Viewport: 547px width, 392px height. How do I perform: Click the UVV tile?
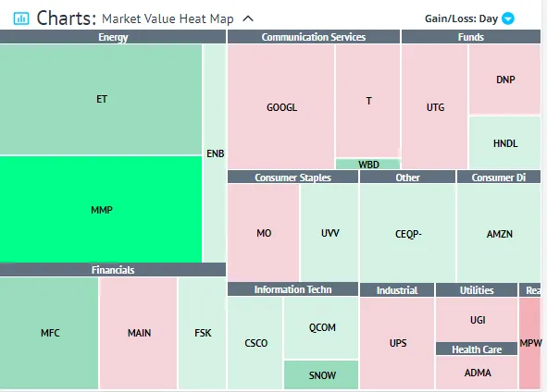click(x=329, y=233)
